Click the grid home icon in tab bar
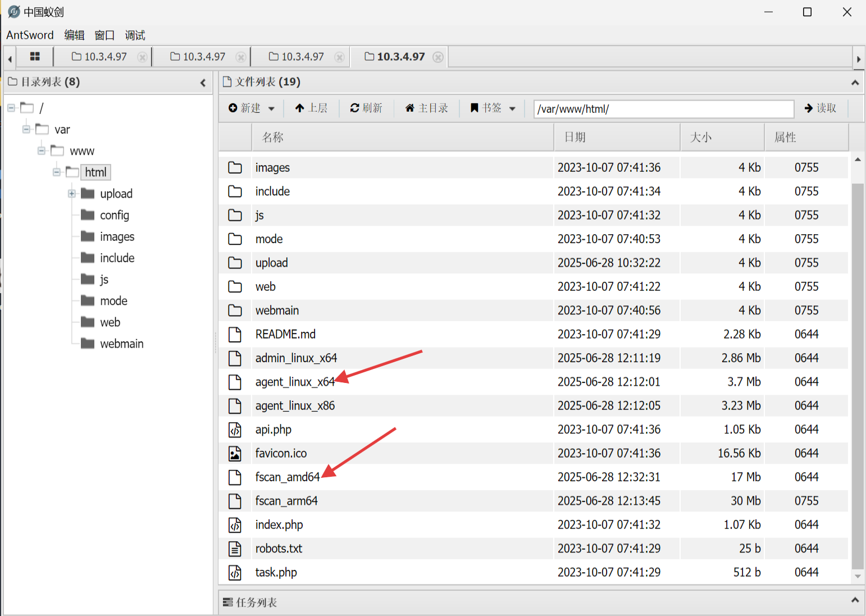Viewport: 866px width, 616px height. coord(35,57)
